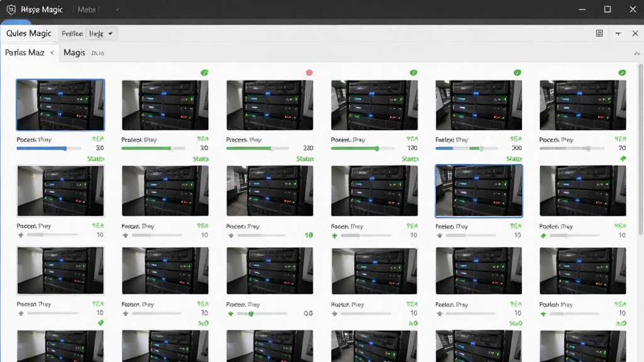The width and height of the screenshot is (644, 362).
Task: Select blue-outlined second-row fifth thumbnail
Action: [x=479, y=191]
